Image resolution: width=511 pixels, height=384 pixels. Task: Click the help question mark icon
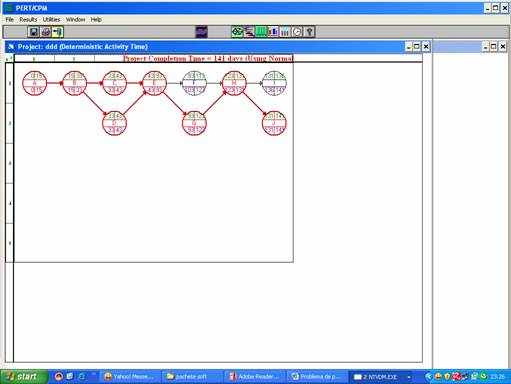[309, 32]
